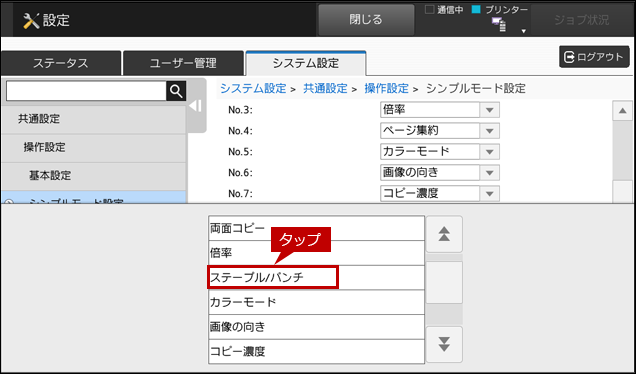Switch to the ステータス tab
Screen dimensions: 636x374
[61, 63]
